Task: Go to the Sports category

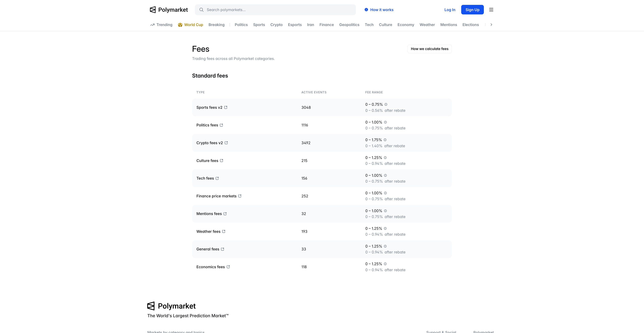Action: (259, 25)
